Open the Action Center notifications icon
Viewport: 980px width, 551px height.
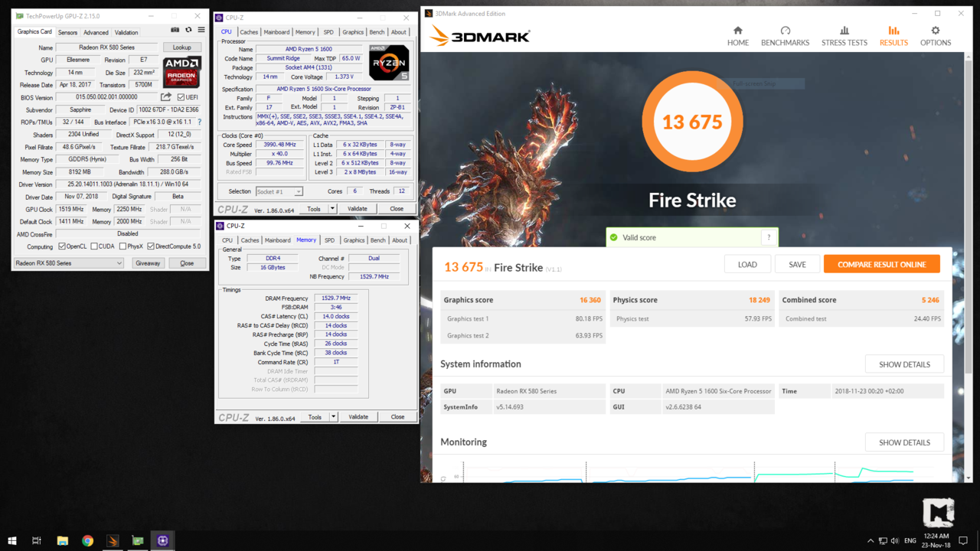963,541
